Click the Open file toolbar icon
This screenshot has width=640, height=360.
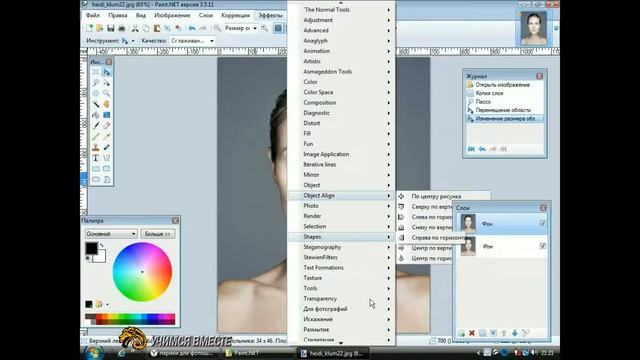pos(100,28)
